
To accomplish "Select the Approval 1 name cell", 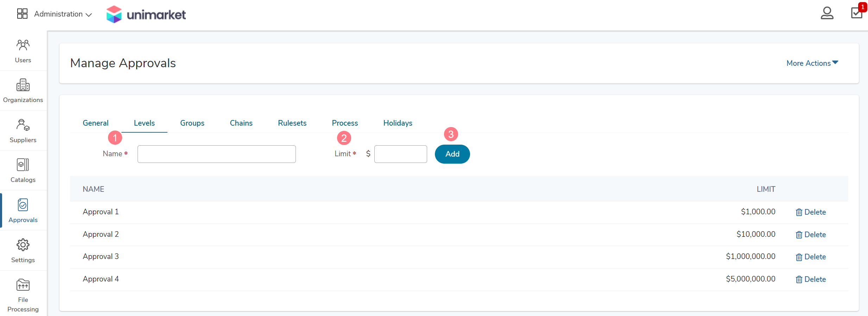I will (x=101, y=212).
